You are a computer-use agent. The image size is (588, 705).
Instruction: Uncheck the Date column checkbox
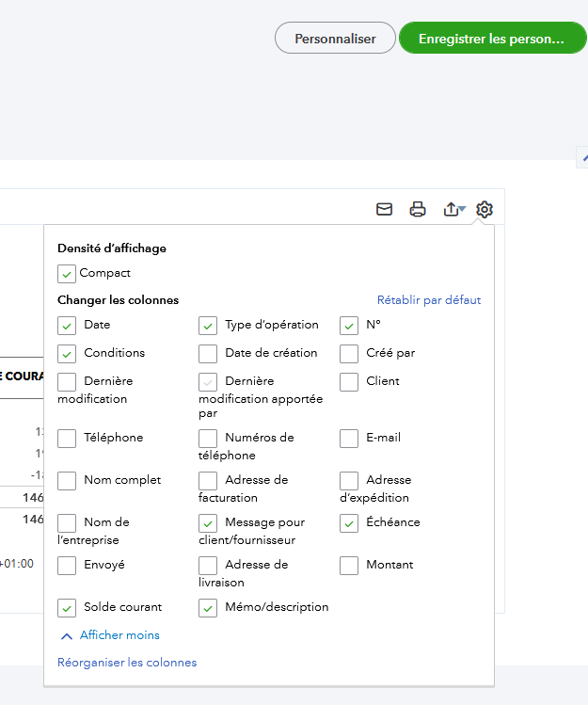coord(67,326)
